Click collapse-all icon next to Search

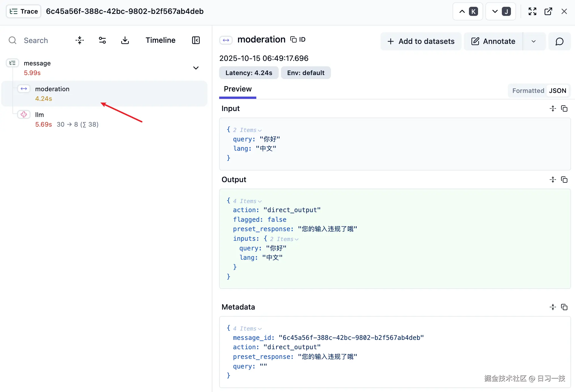[80, 41]
